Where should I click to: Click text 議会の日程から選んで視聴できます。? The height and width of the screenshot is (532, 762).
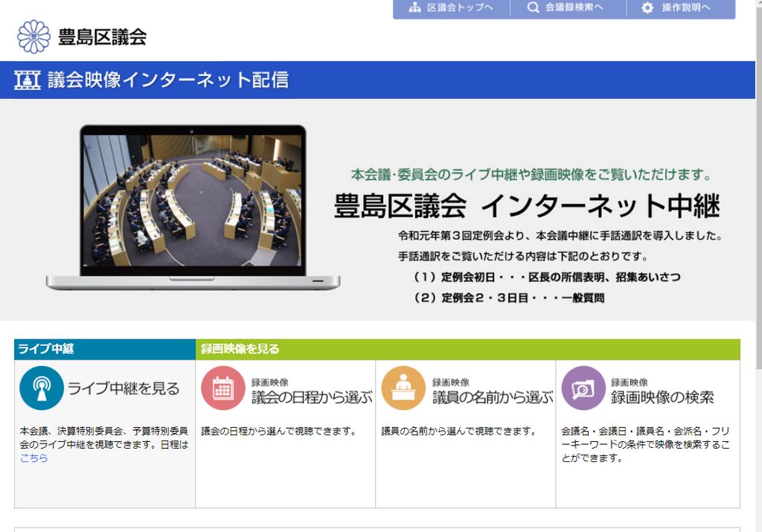[279, 431]
